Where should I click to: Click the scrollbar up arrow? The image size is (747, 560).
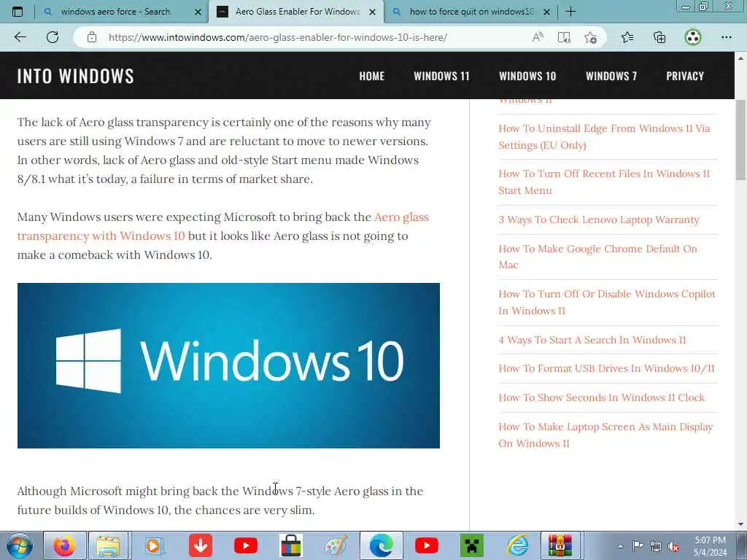(740, 58)
